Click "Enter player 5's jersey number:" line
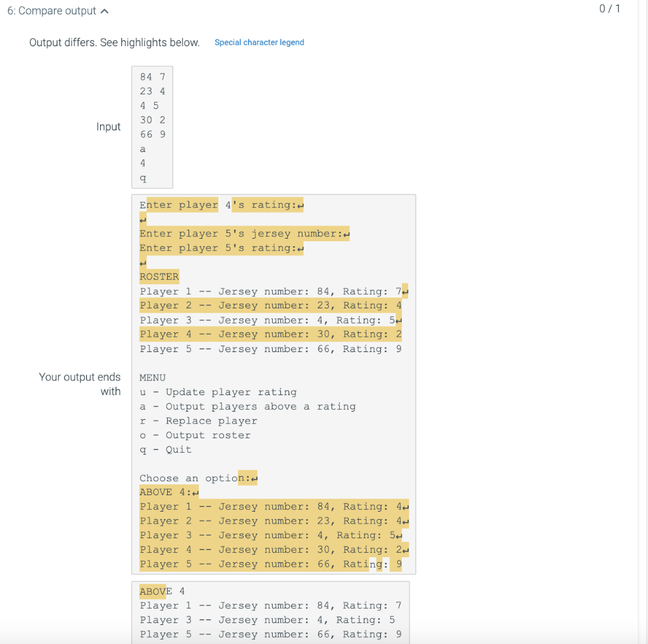Screen dimensions: 648x644 [245, 234]
